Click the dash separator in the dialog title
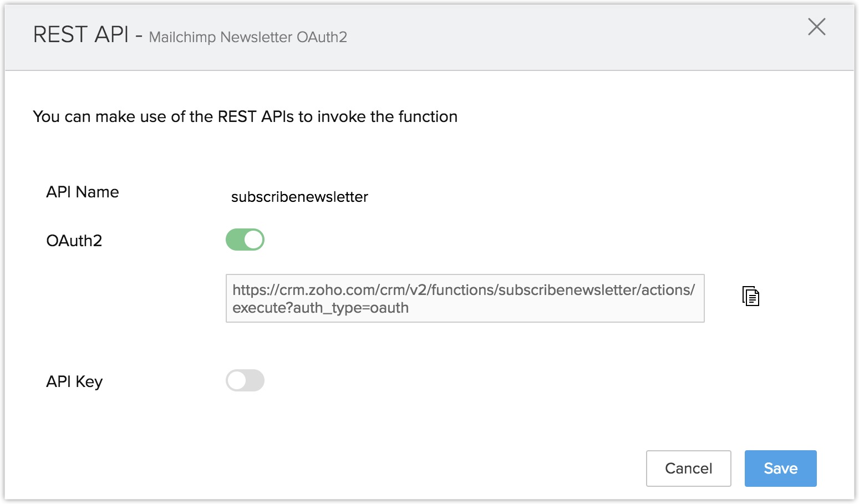This screenshot has width=859, height=504. (139, 37)
